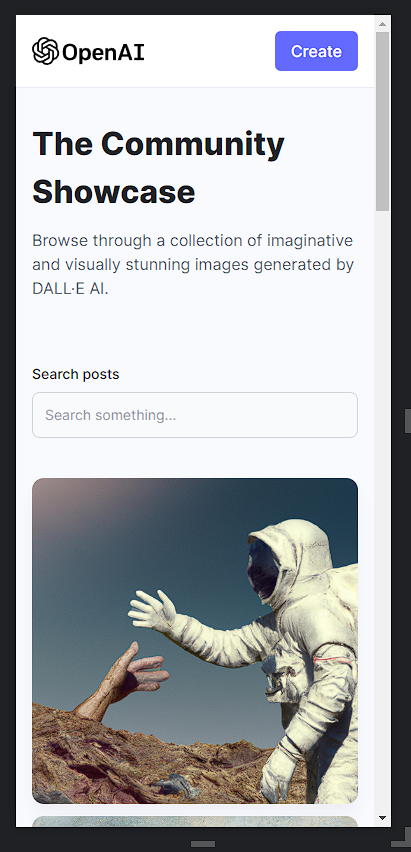Click the right-edge viewport resize handle
This screenshot has width=411, height=852.
pyautogui.click(x=408, y=421)
